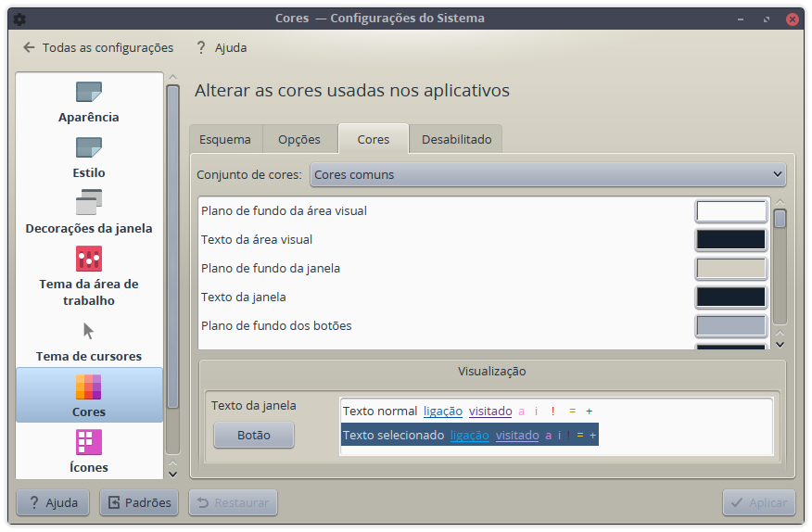The height and width of the screenshot is (532, 812).
Task: Change Plano de fundo da área visual color
Action: coord(730,210)
